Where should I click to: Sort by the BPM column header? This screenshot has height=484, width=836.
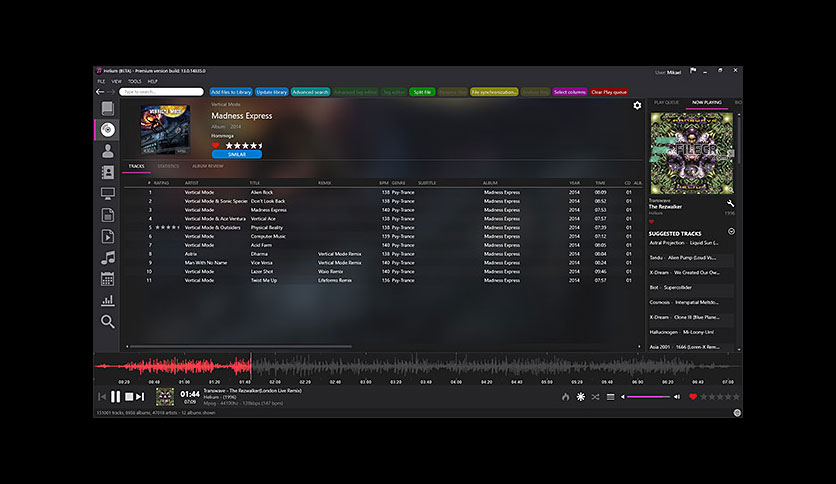pyautogui.click(x=384, y=183)
